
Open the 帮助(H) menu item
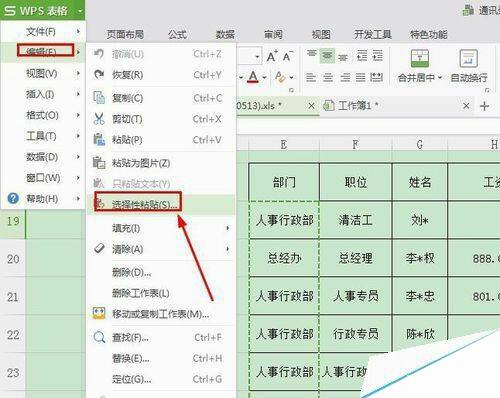(x=43, y=199)
